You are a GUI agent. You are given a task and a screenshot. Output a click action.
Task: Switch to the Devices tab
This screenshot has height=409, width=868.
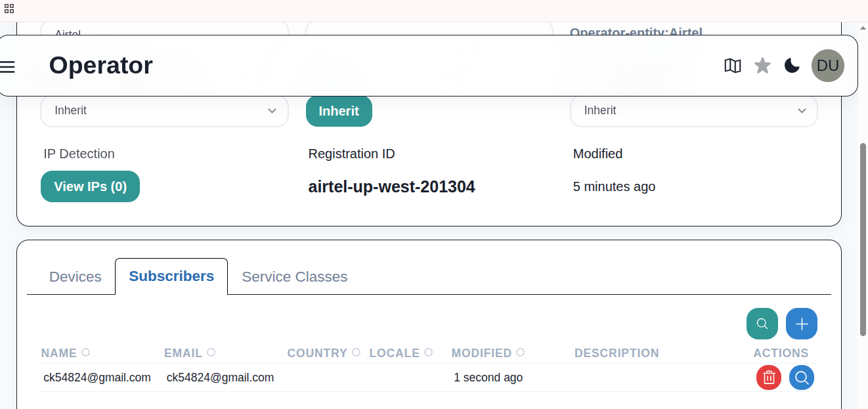click(76, 277)
